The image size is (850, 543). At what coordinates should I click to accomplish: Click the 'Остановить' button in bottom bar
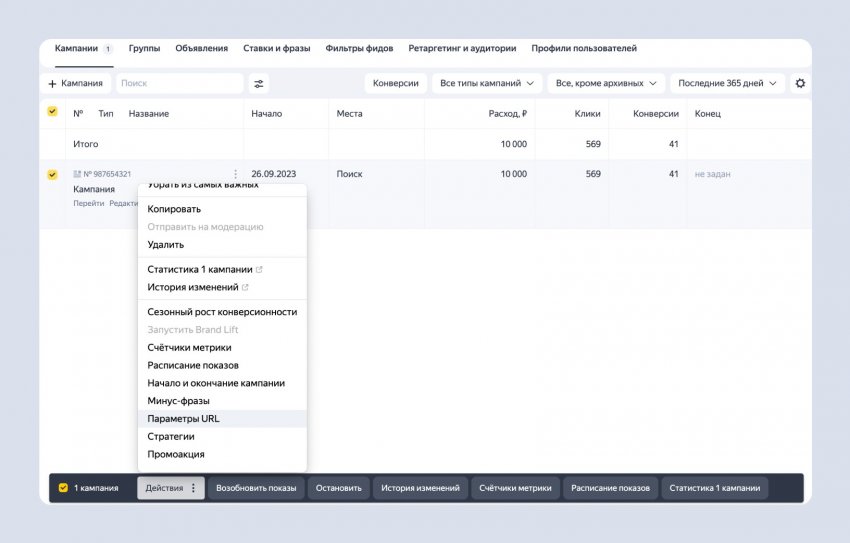pos(338,488)
